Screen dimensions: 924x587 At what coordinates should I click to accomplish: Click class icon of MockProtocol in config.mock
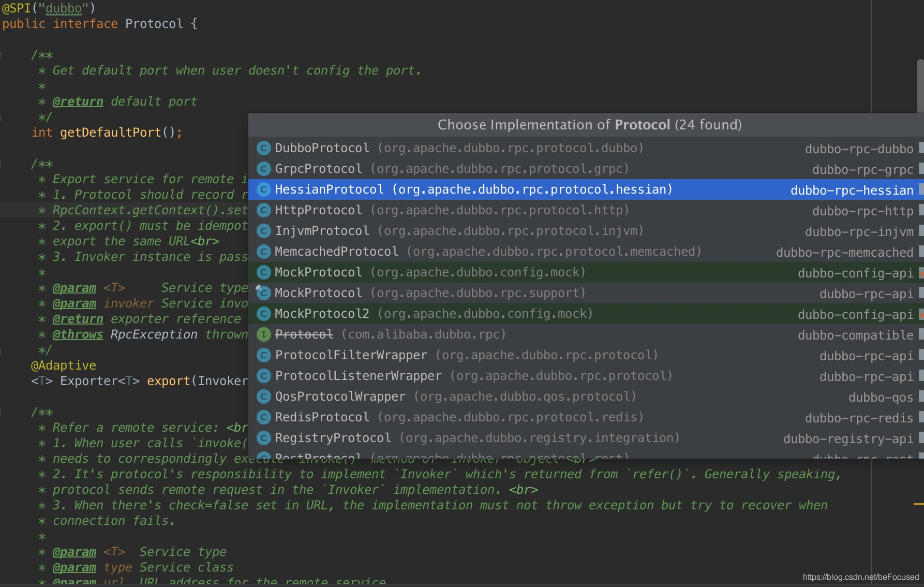click(264, 272)
